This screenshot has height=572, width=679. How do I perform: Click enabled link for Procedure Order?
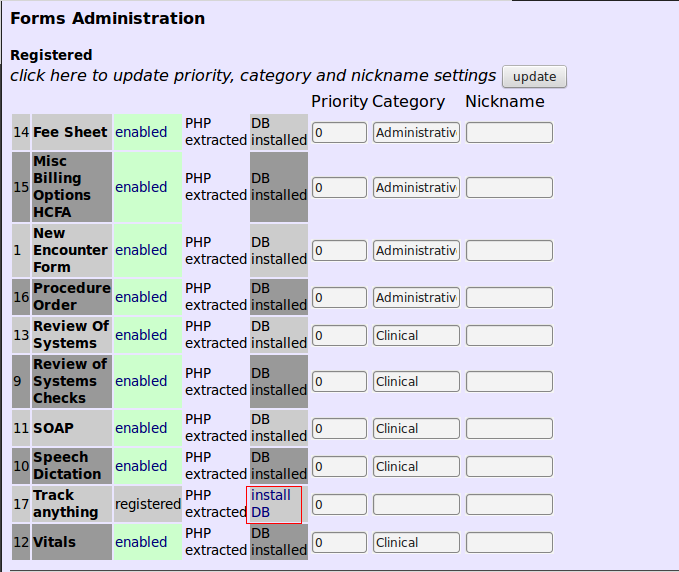click(141, 297)
